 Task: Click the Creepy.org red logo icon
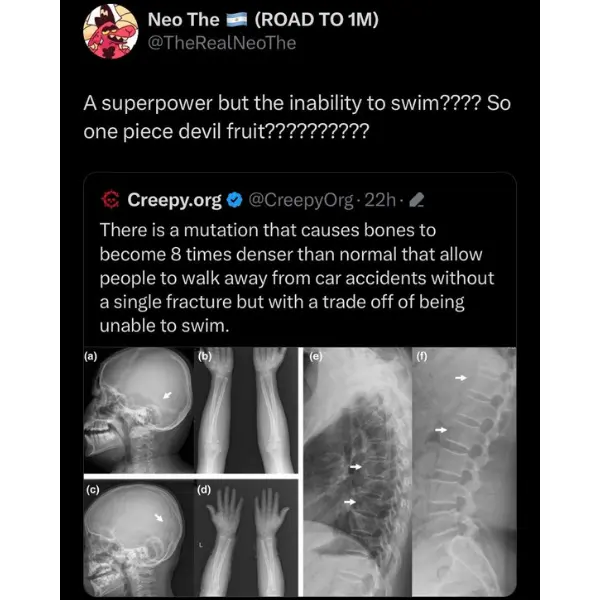111,200
